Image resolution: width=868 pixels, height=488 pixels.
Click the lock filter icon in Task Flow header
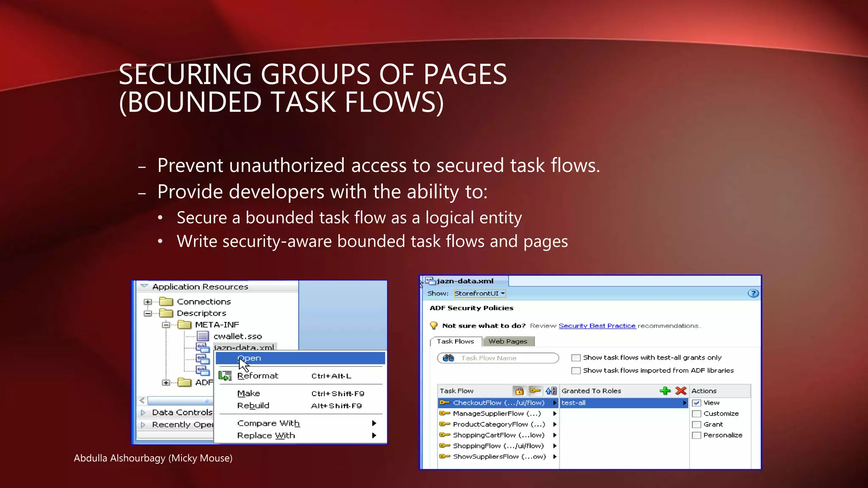(x=519, y=391)
